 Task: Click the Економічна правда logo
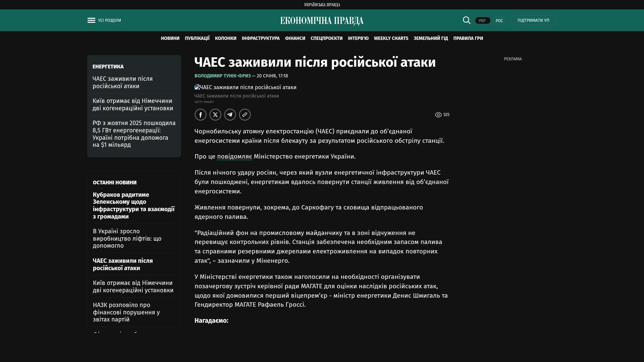tap(322, 21)
